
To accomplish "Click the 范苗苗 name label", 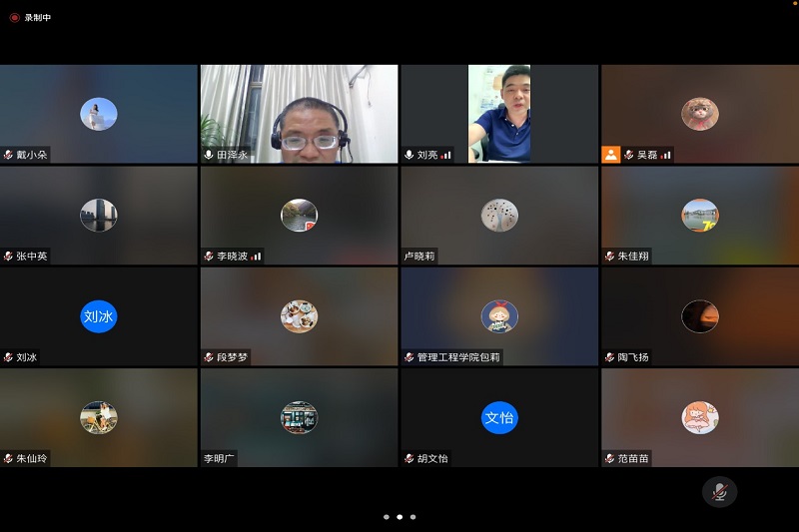I will (632, 459).
